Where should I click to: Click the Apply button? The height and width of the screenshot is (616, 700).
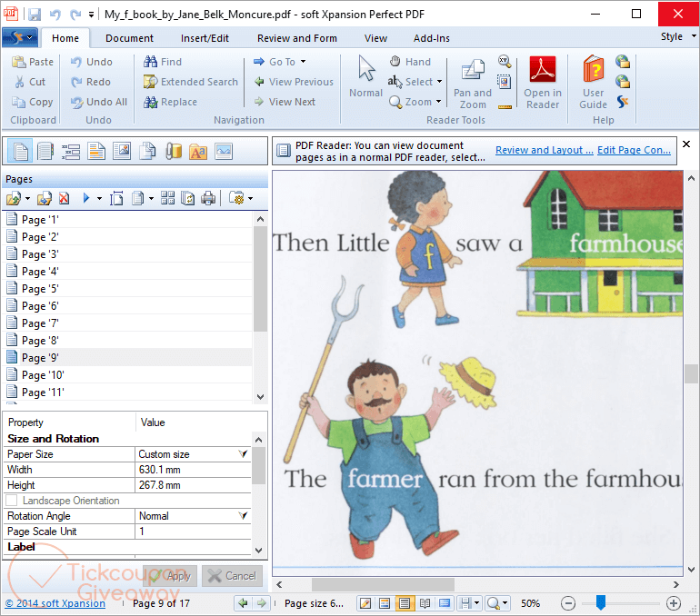pos(170,576)
